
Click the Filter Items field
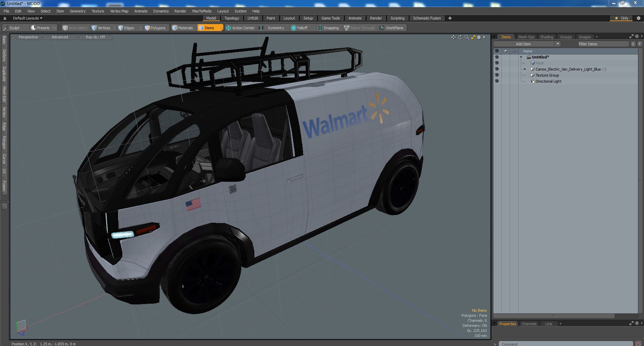coord(603,44)
